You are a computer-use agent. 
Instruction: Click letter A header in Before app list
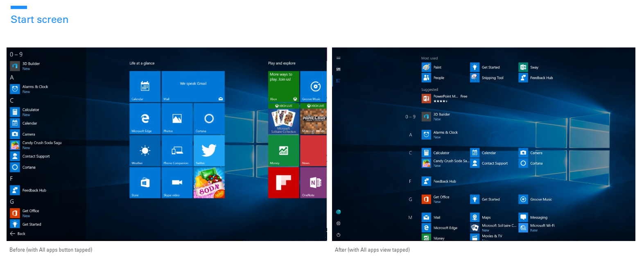point(12,77)
